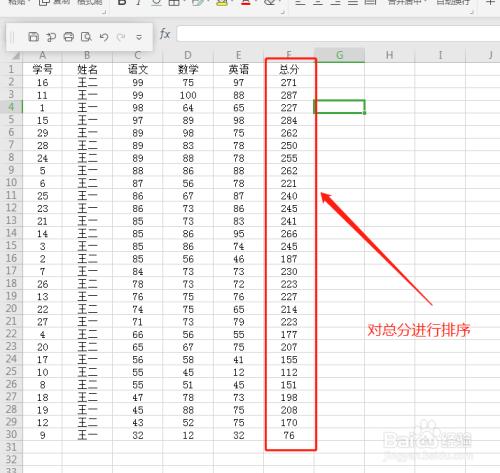Select the total score cell 76
The height and width of the screenshot is (473, 500).
(289, 435)
